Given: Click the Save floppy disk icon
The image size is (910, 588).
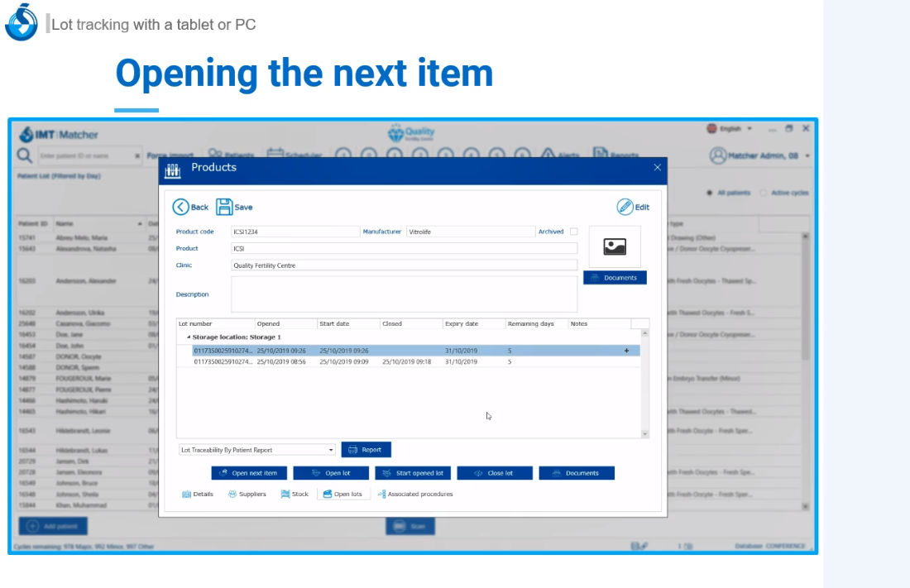Looking at the screenshot, I should click(x=224, y=208).
